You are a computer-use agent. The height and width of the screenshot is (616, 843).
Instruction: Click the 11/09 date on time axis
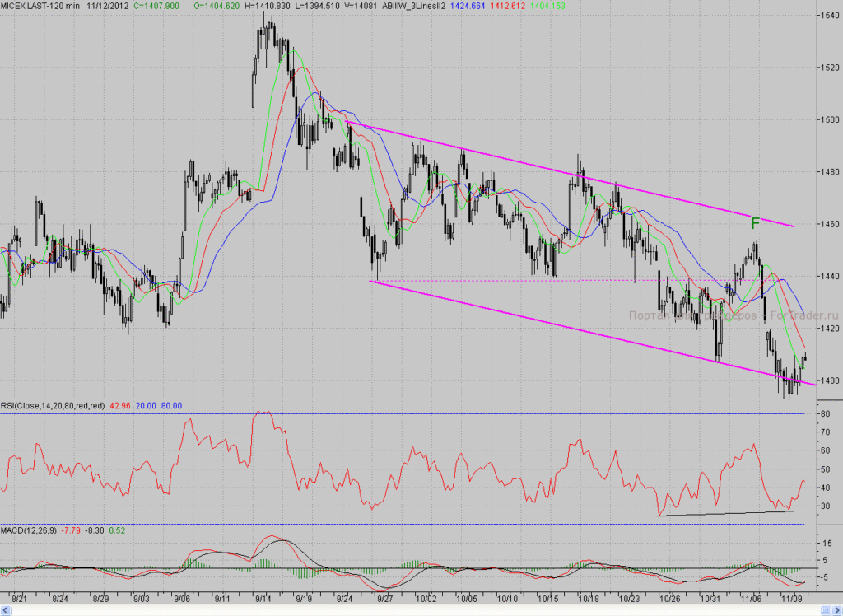[x=791, y=598]
